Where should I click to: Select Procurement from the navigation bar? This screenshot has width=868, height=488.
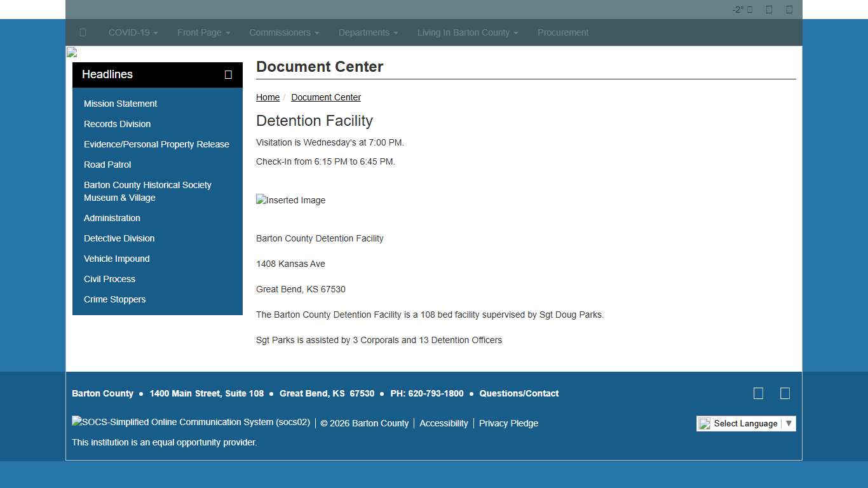(563, 32)
